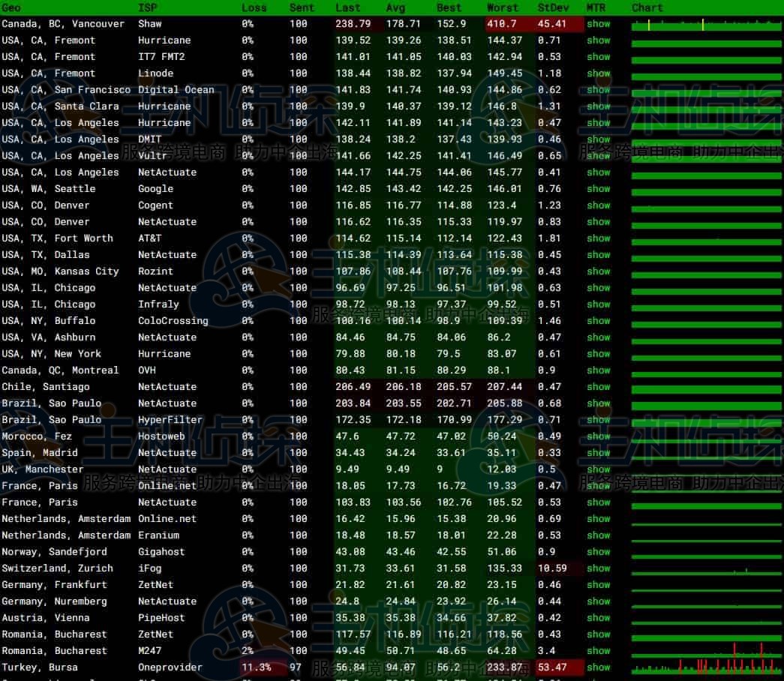Open show link for Montreal OVH row
The width and height of the screenshot is (784, 681).
point(598,370)
